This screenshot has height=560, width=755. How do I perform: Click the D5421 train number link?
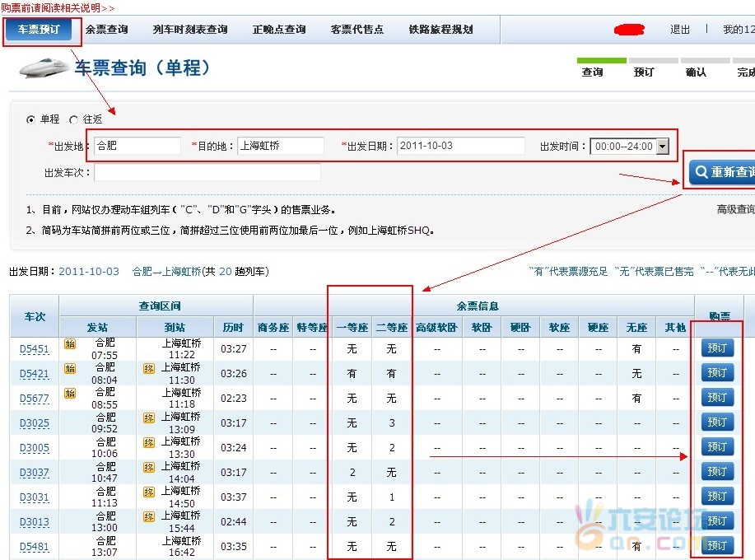tap(34, 372)
